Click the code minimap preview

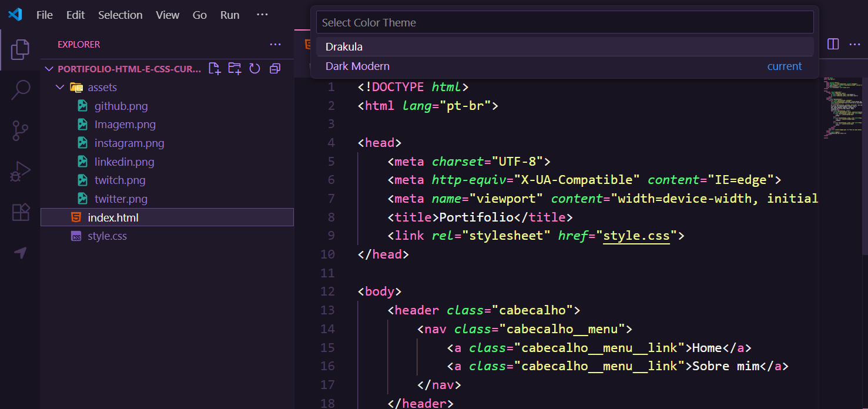tap(842, 108)
